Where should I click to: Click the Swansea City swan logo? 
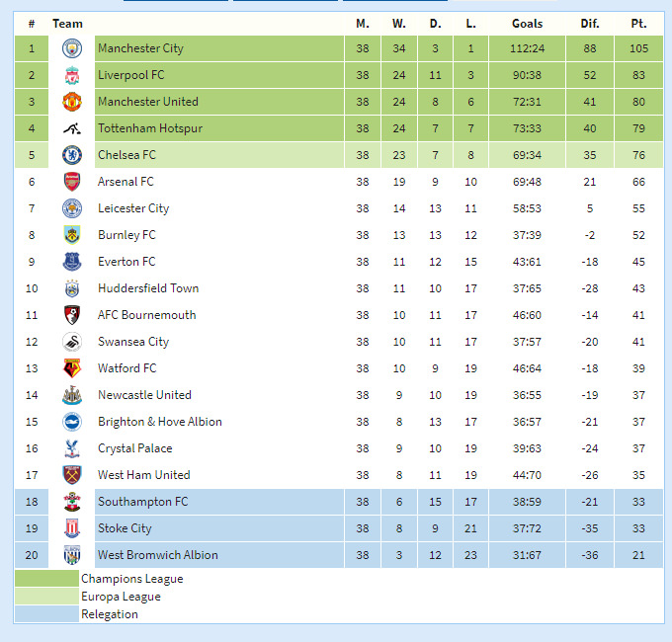point(72,342)
